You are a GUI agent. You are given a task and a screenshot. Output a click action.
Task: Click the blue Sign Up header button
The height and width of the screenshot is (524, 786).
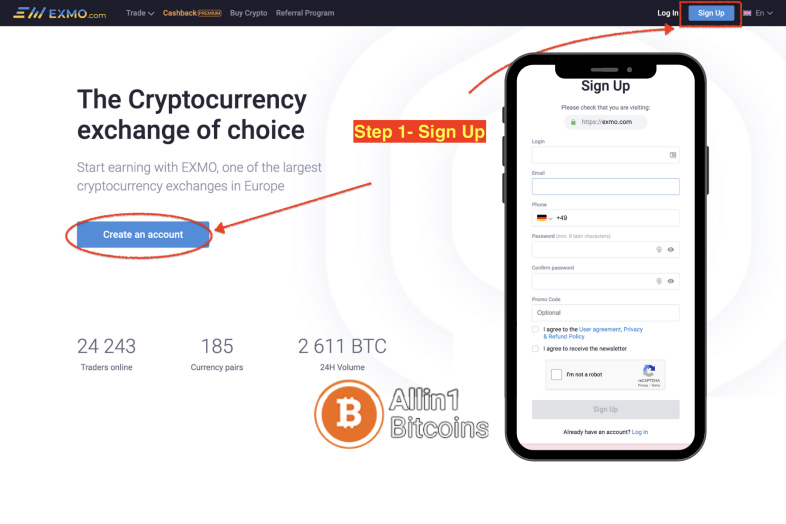click(x=711, y=13)
